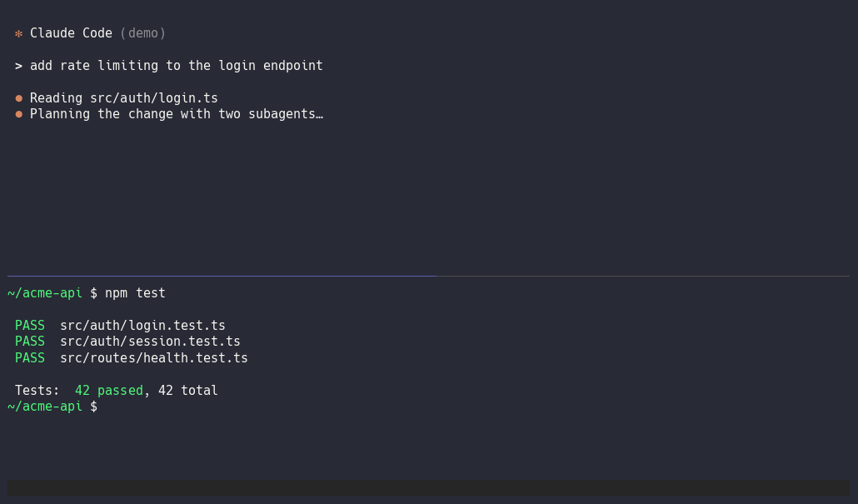Click the 'Claude Code' title text
858x504 pixels.
[71, 33]
